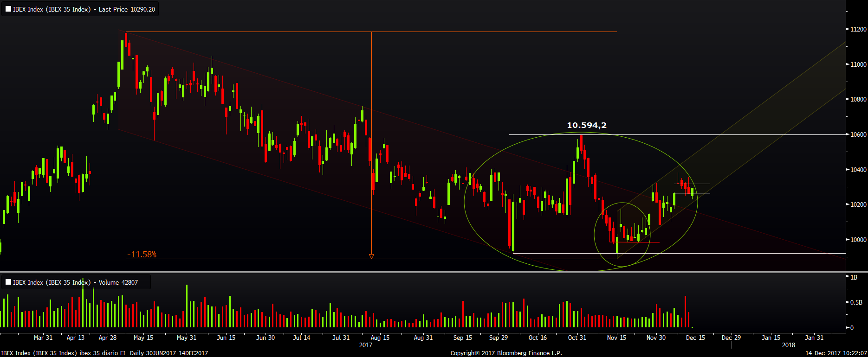Click the 10200 price axis label
The width and height of the screenshot is (868, 357).
point(858,204)
